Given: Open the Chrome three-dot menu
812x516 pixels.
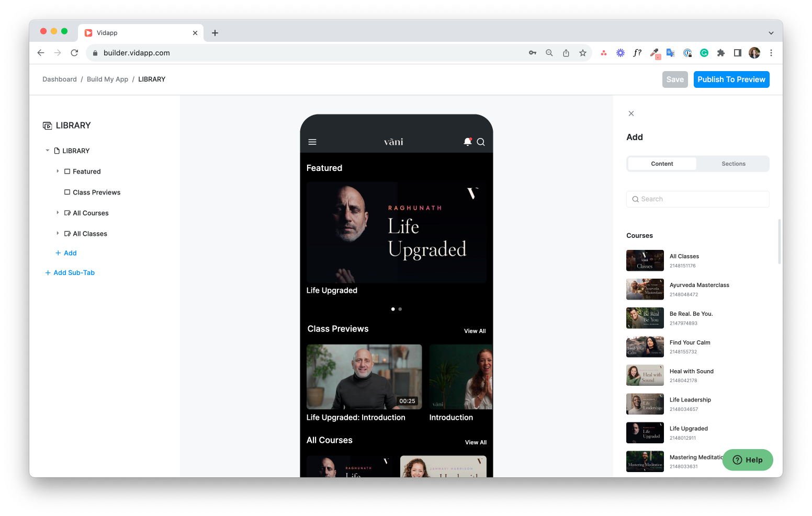Looking at the screenshot, I should pos(771,53).
